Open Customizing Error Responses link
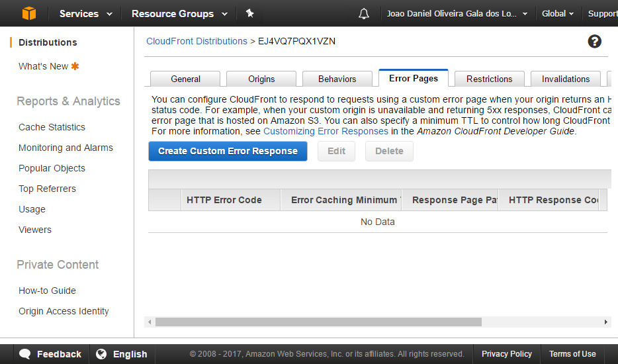This screenshot has height=364, width=618. pos(326,131)
